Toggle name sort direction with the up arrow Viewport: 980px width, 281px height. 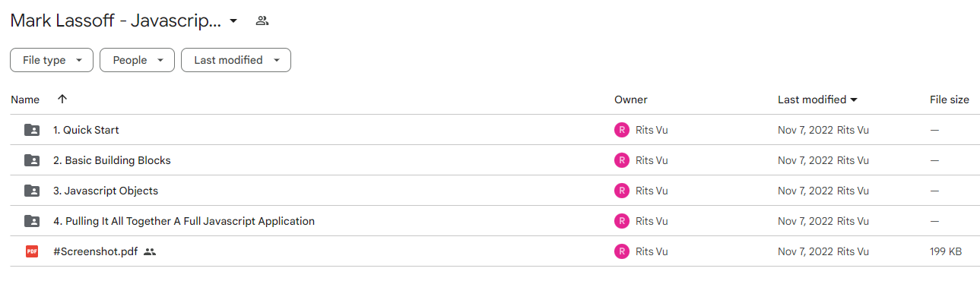tap(62, 99)
